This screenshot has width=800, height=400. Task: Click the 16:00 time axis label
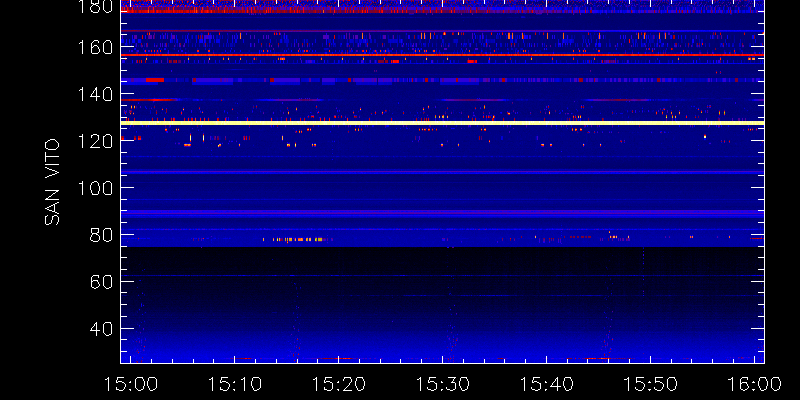tap(755, 384)
